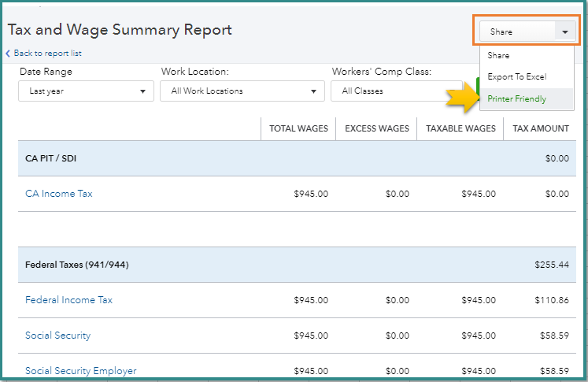Click the TOTAL WAGES column header

point(298,128)
